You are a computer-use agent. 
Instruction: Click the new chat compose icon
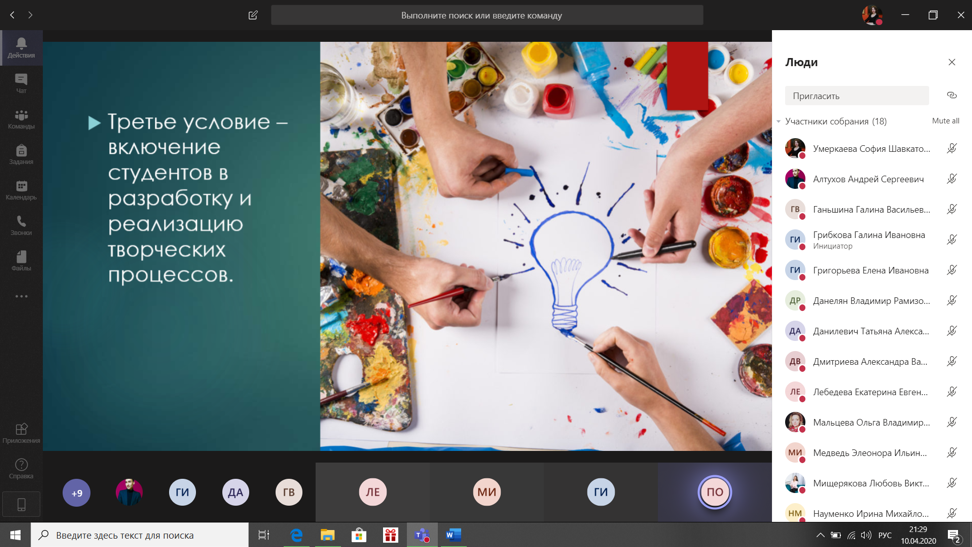tap(253, 15)
